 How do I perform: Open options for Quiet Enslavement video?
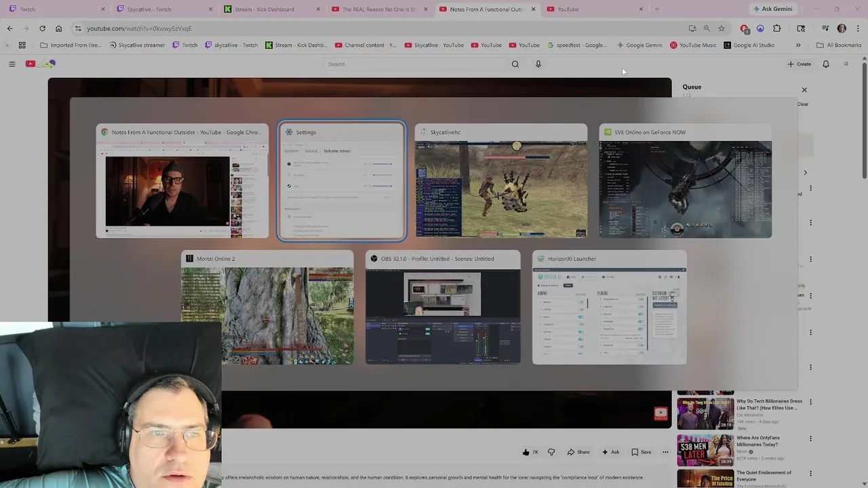810,474
